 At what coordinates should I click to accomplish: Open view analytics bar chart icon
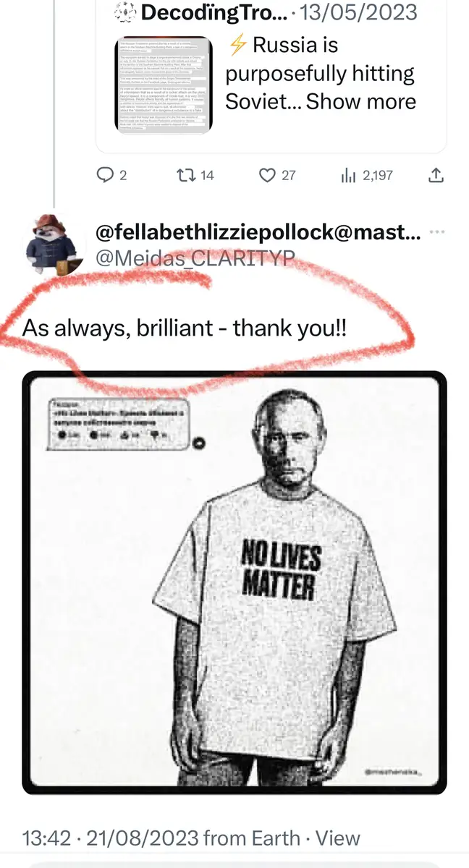click(x=349, y=174)
